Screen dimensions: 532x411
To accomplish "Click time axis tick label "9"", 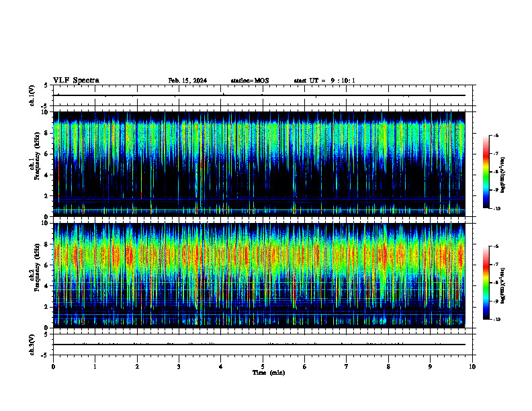I will [430, 367].
